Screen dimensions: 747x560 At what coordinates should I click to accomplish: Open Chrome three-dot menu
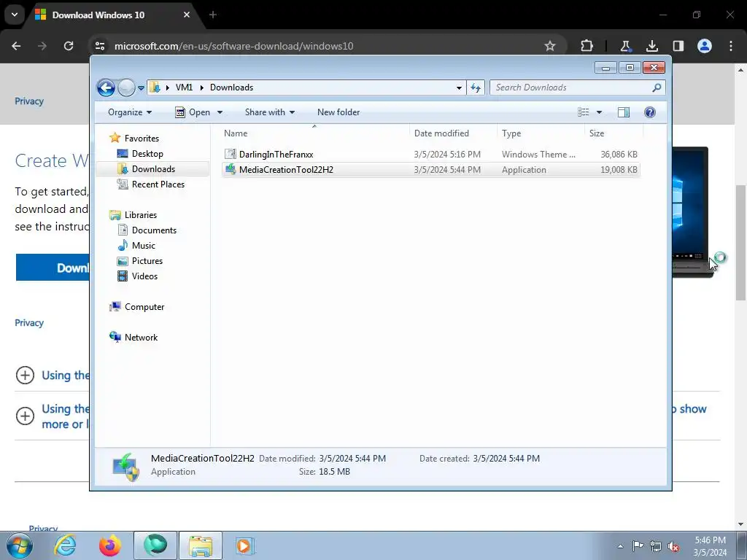731,46
